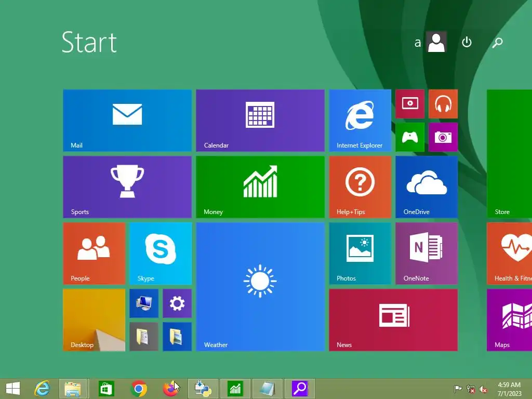Click the network status tray icon
Viewport: 532px width, 399px height.
pyautogui.click(x=471, y=389)
